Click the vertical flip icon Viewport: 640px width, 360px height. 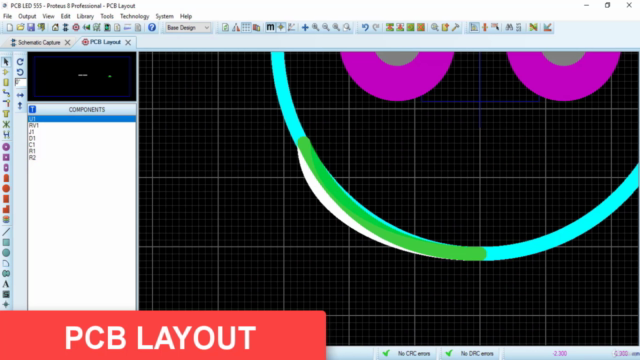(20, 106)
